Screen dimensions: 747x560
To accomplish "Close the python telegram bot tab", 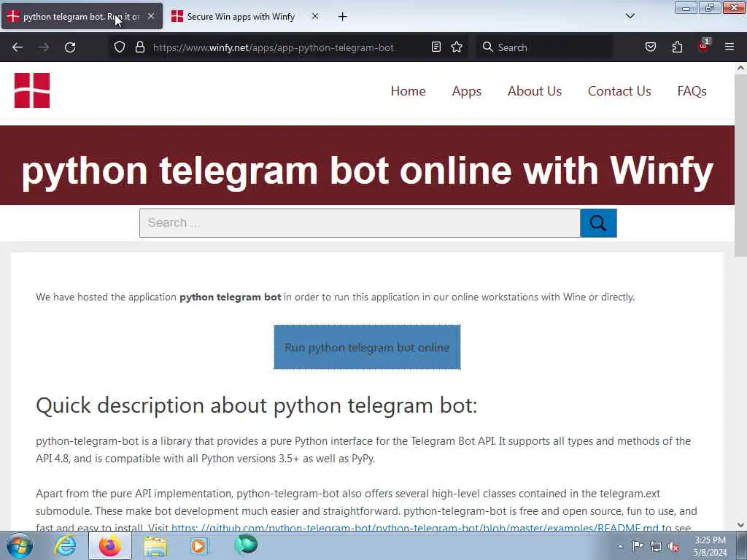I will pos(151,16).
